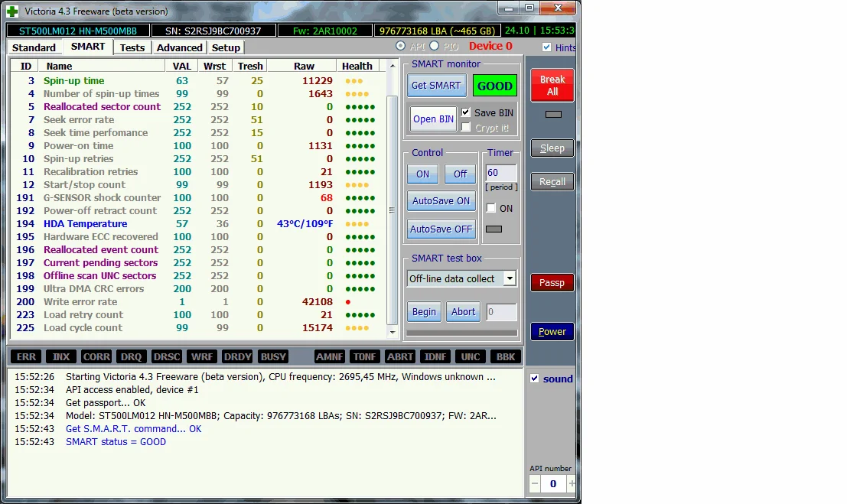The image size is (847, 504).
Task: Click the Open BIN button
Action: (x=433, y=119)
